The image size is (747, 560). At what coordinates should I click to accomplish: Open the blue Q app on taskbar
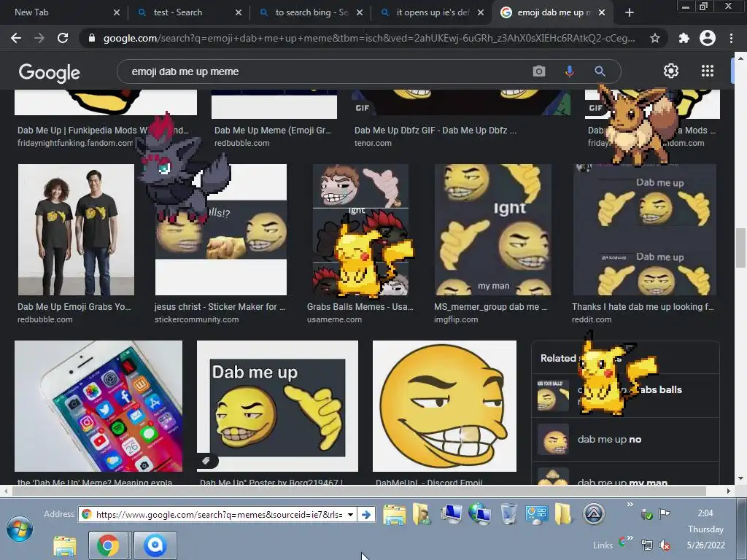155,545
